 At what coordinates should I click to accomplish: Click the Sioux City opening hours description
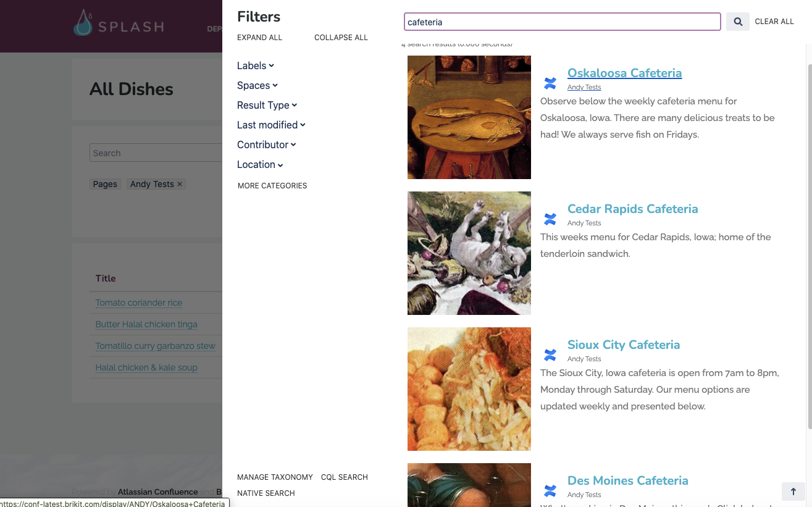click(x=659, y=390)
